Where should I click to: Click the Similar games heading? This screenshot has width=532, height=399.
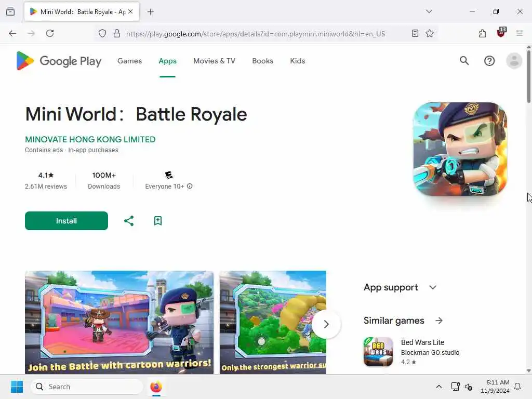coord(394,321)
